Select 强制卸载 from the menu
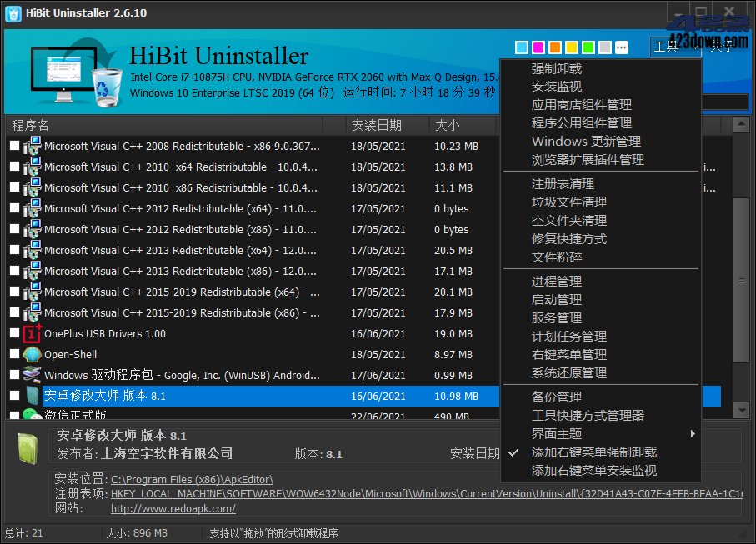The width and height of the screenshot is (756, 544). (556, 68)
